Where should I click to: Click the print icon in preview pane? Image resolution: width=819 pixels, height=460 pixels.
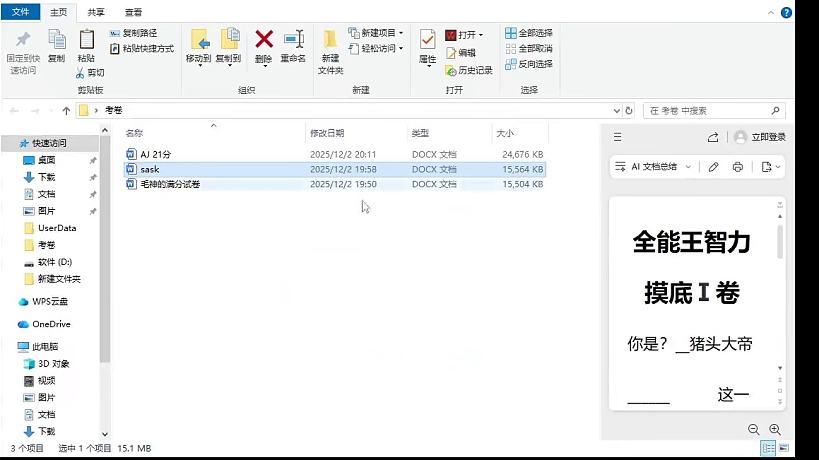[x=738, y=167]
